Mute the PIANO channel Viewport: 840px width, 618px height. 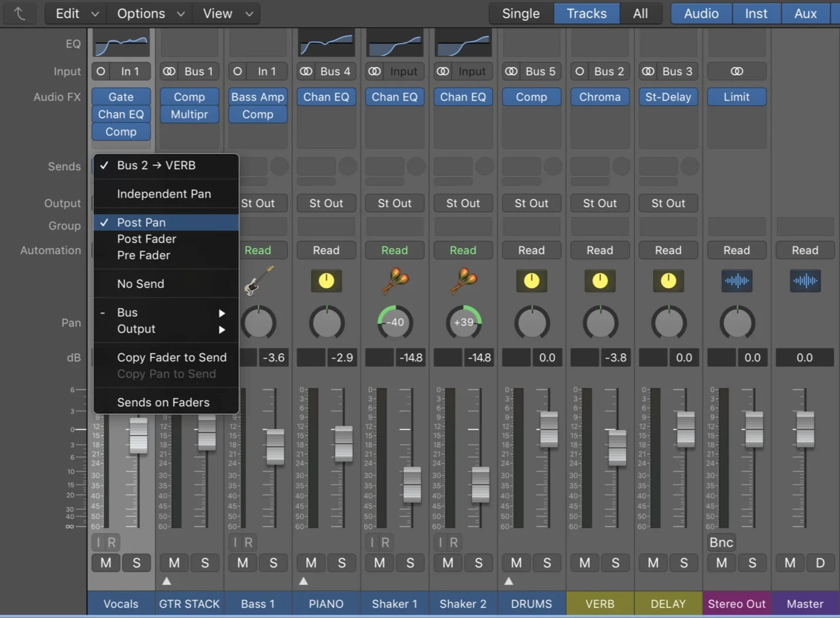pyautogui.click(x=311, y=563)
